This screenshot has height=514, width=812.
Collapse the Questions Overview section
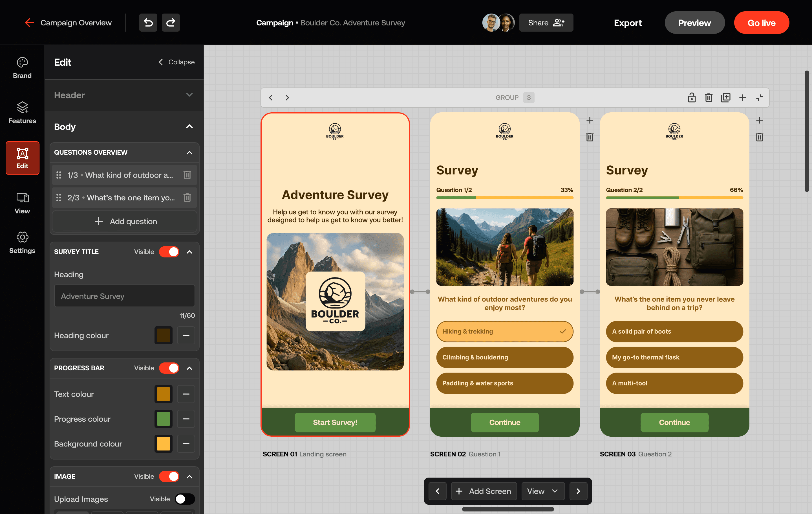pos(189,152)
